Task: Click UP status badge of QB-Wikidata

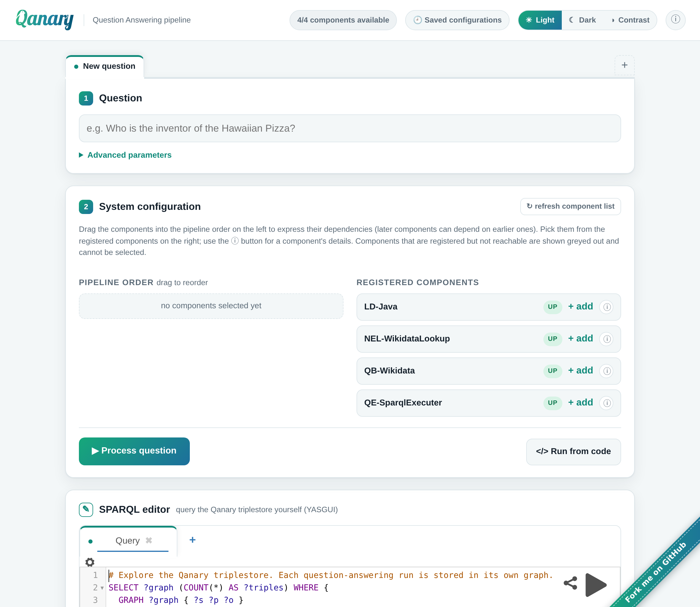Action: click(x=553, y=371)
